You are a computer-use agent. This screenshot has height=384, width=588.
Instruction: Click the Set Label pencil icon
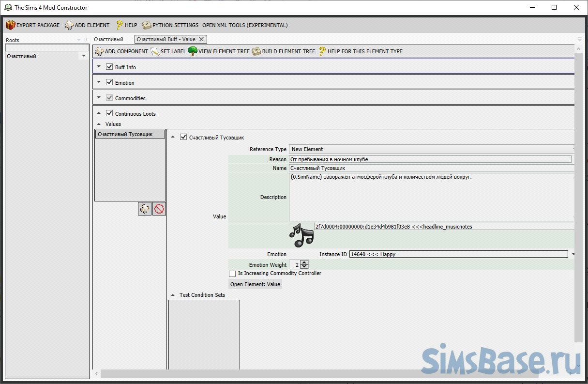155,51
